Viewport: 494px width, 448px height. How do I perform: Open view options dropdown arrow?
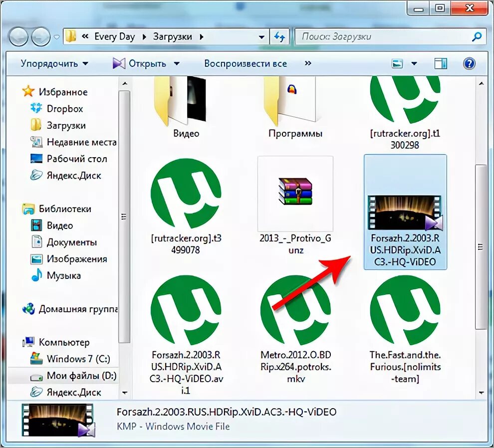(414, 64)
